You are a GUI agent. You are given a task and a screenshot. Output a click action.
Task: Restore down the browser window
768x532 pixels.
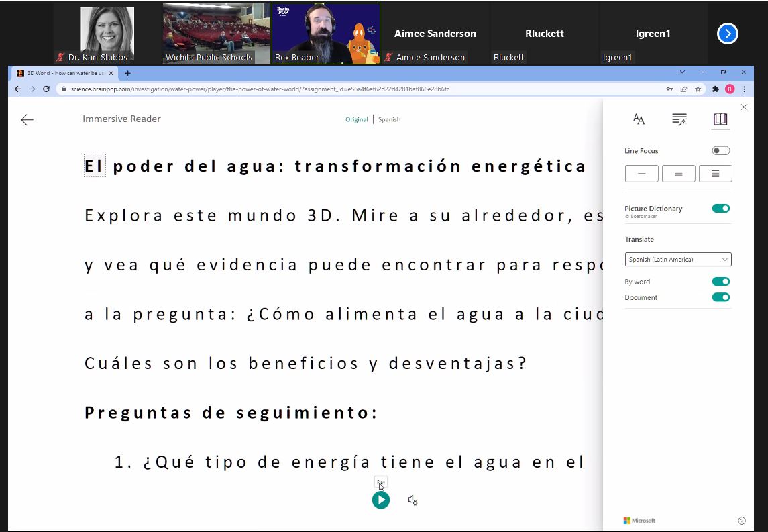(724, 72)
